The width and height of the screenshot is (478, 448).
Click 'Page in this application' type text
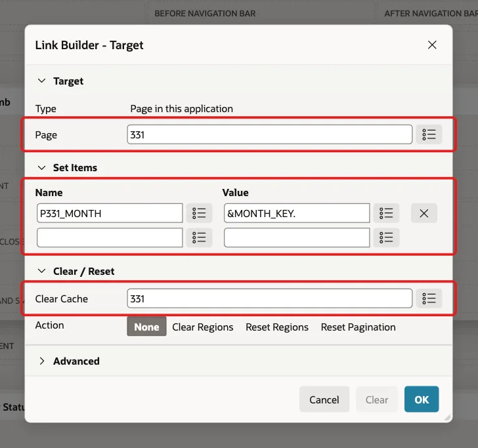click(x=182, y=109)
